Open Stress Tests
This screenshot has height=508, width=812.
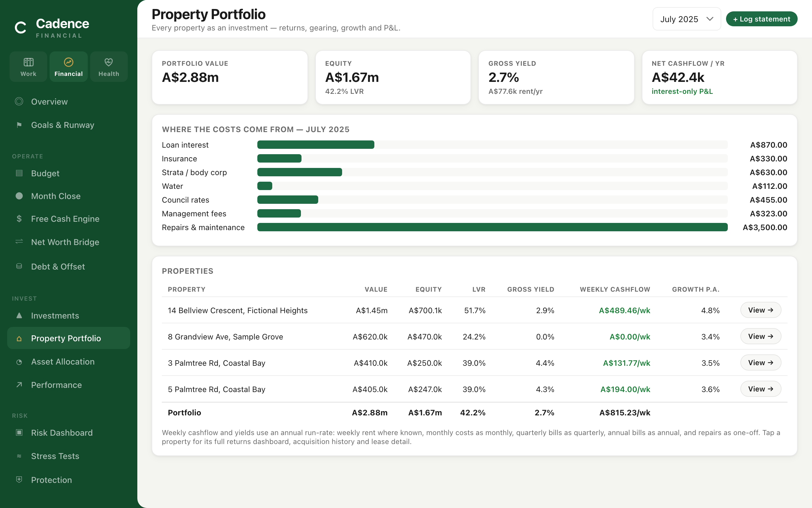[68, 456]
